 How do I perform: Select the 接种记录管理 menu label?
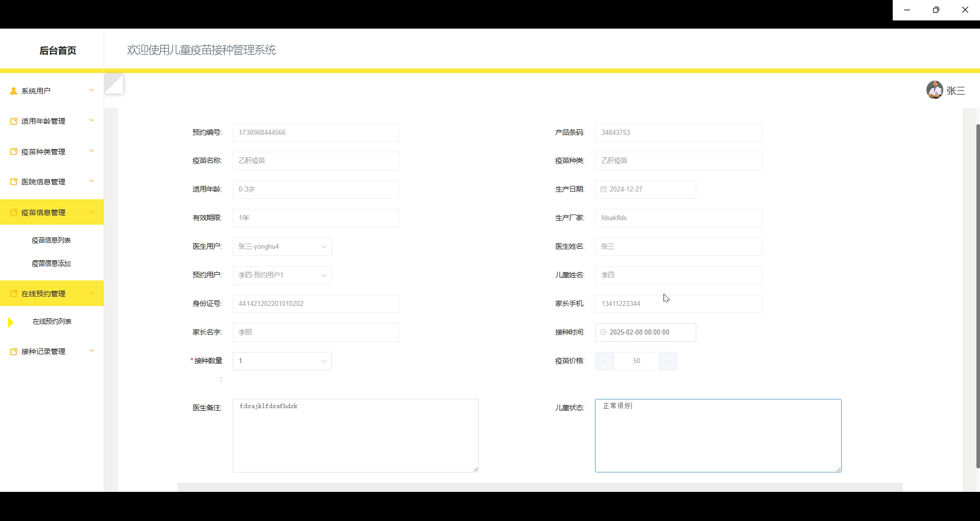point(43,351)
